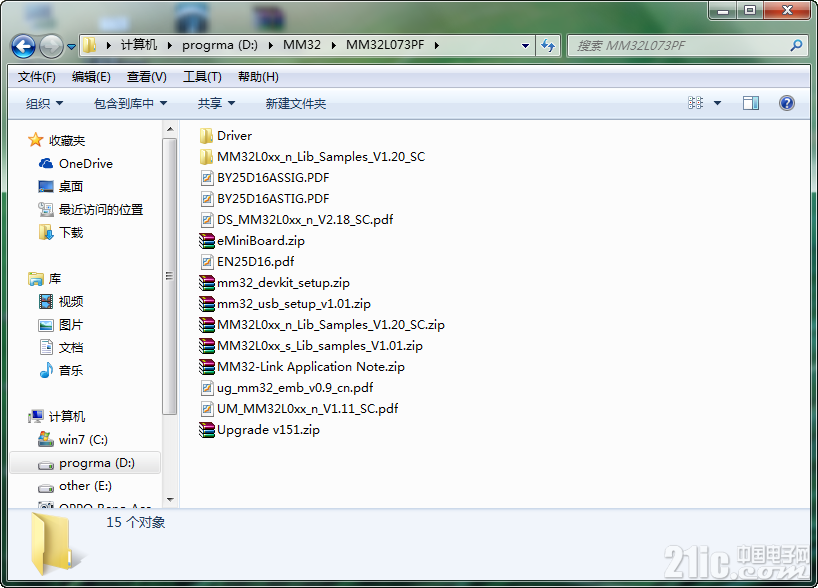818x588 pixels.
Task: Click the navigation pane scroll down arrow
Action: point(170,500)
